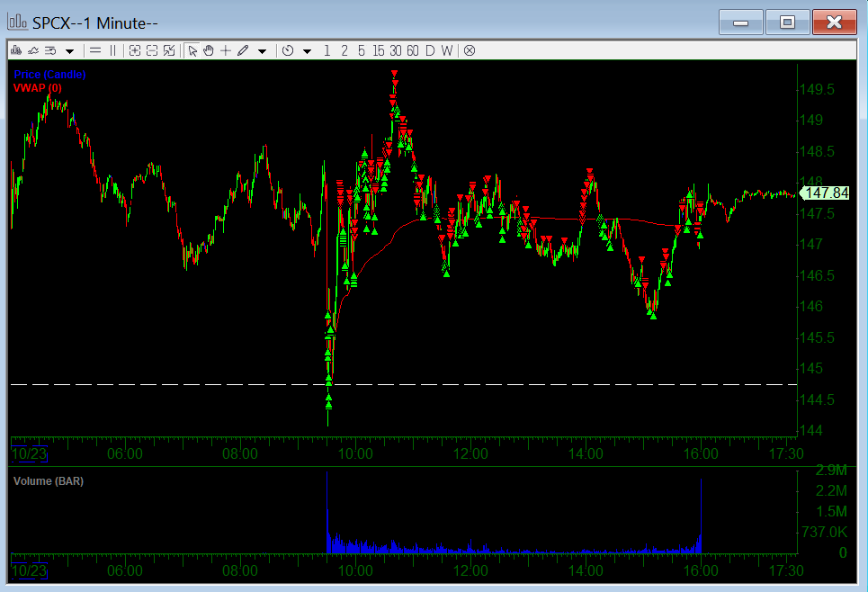Click the 16:00 time label on volume chart
This screenshot has width=868, height=592.
point(701,571)
